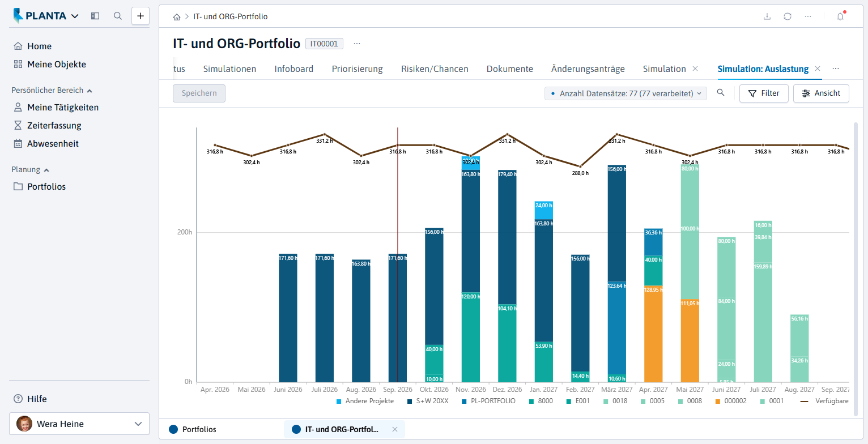Refresh the view with reload icon

point(788,16)
